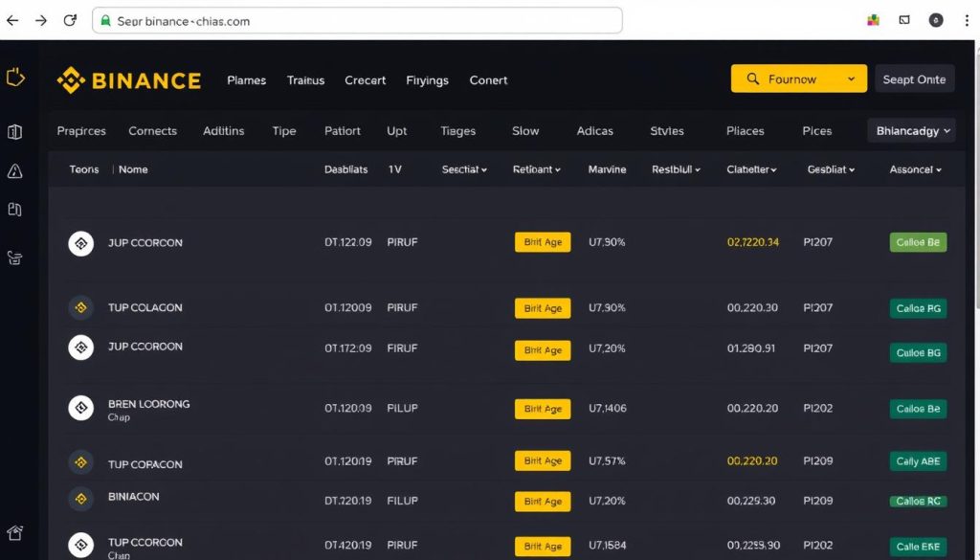Reload the page with the refresh icon

point(70,21)
